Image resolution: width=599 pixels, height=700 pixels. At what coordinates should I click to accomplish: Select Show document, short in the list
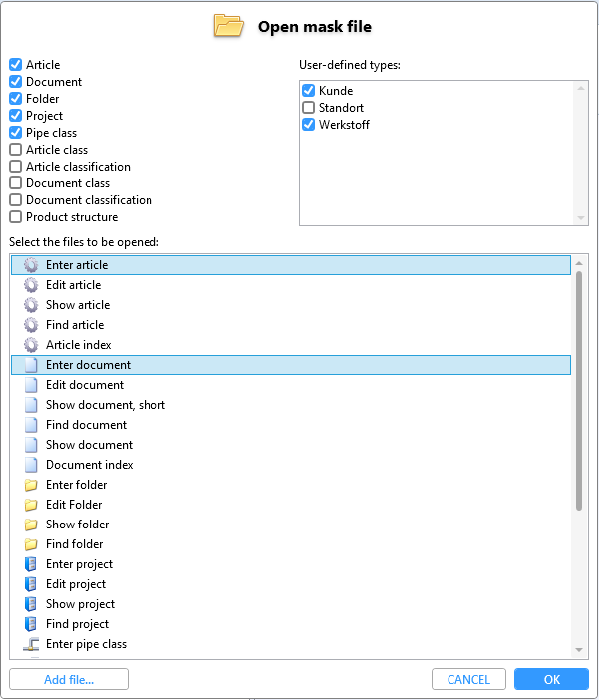106,405
